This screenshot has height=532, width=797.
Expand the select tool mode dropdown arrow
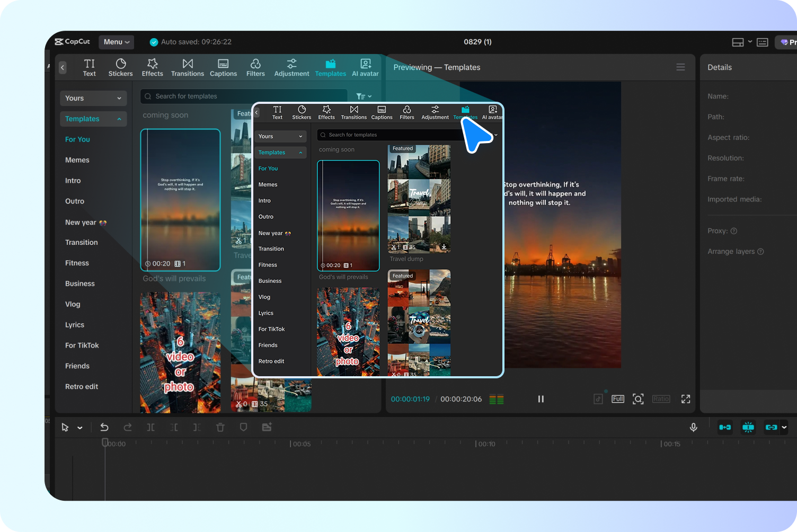point(80,428)
